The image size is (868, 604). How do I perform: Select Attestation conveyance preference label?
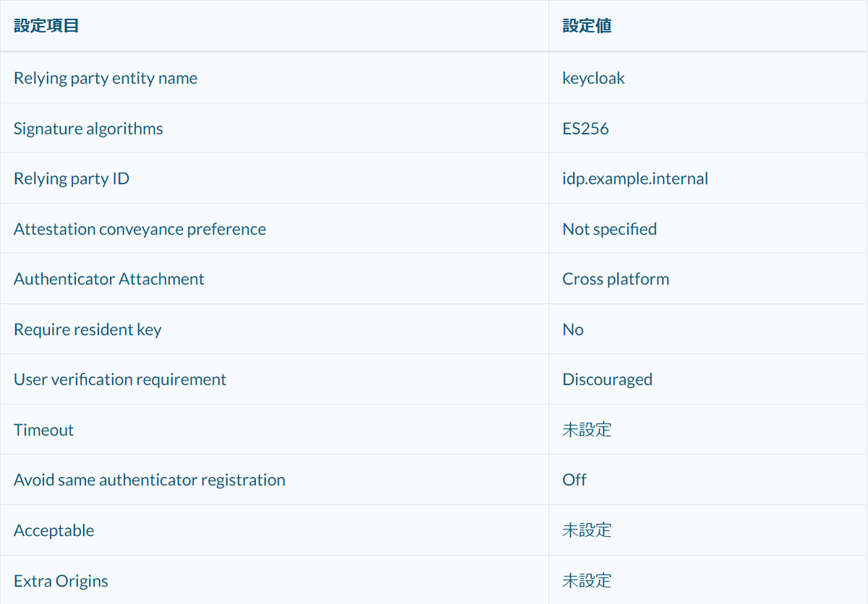(140, 228)
